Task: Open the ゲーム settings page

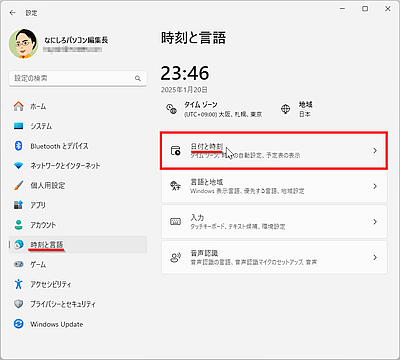Action: pos(78,264)
